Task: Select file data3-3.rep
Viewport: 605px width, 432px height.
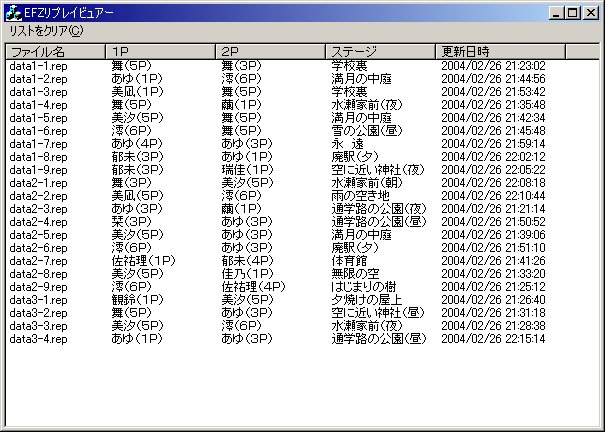Action: 38,326
